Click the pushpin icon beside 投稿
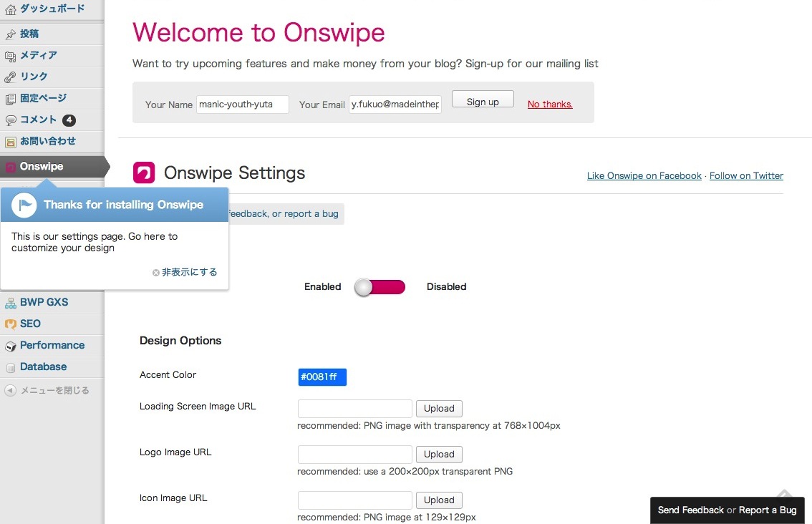Viewport: 812px width, 524px height. tap(10, 34)
